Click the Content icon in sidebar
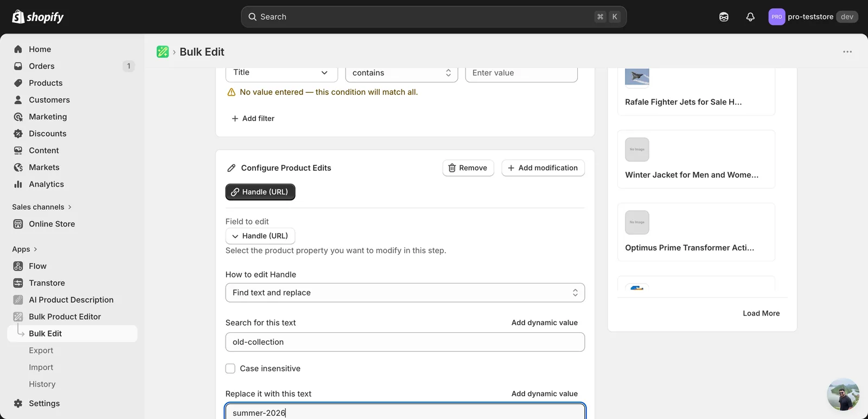Screen dimensions: 868x419 [18, 150]
